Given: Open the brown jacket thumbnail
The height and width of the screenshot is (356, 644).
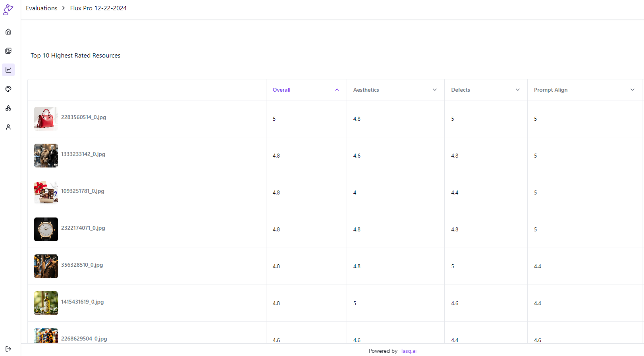Looking at the screenshot, I should [46, 266].
